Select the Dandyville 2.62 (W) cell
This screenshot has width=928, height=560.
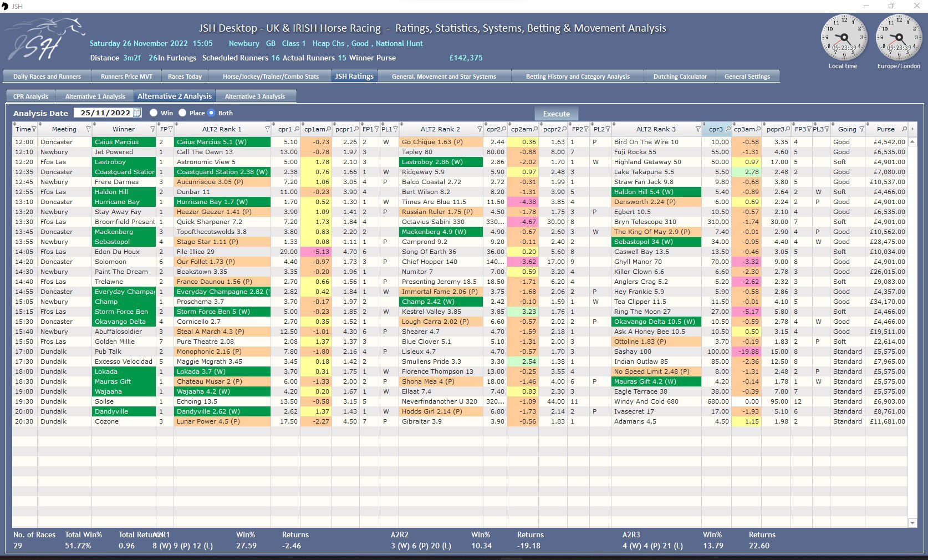(x=222, y=411)
